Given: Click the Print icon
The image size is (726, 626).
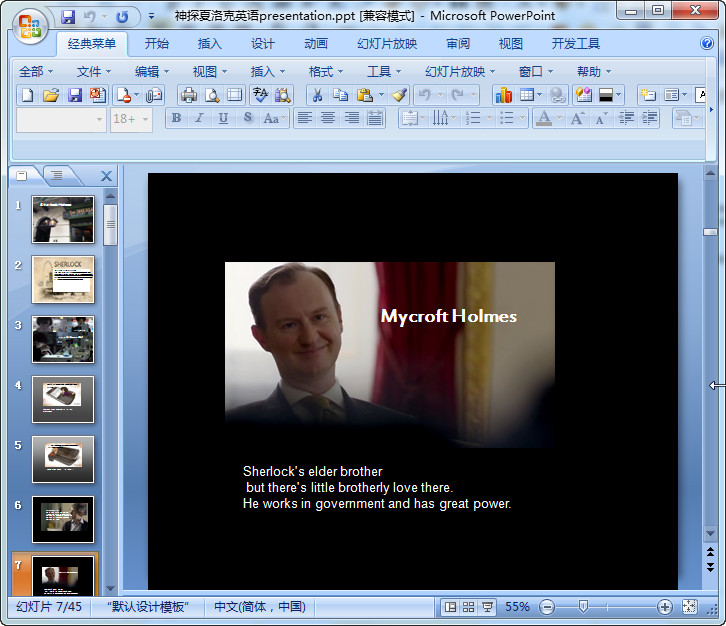Looking at the screenshot, I should (x=189, y=95).
